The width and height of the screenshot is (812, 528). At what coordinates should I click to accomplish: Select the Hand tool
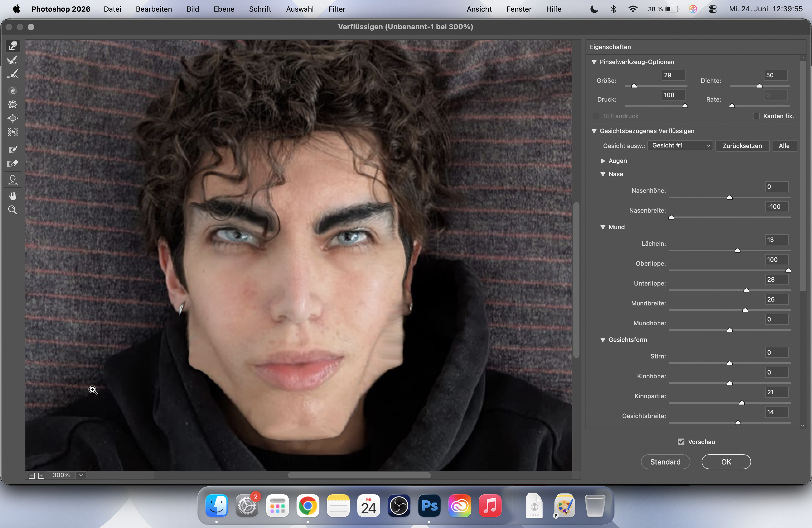pos(13,196)
